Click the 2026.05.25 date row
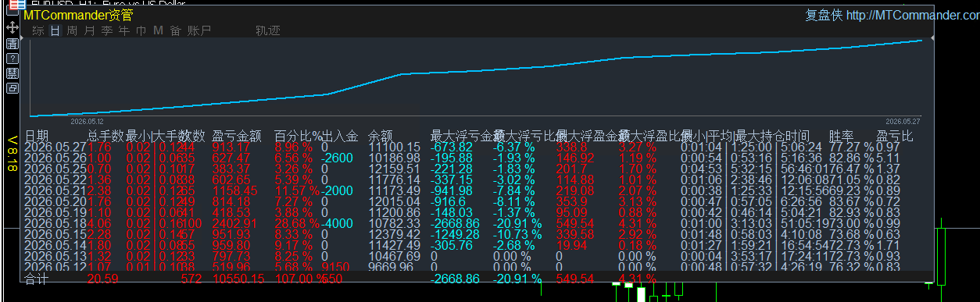 [55, 169]
